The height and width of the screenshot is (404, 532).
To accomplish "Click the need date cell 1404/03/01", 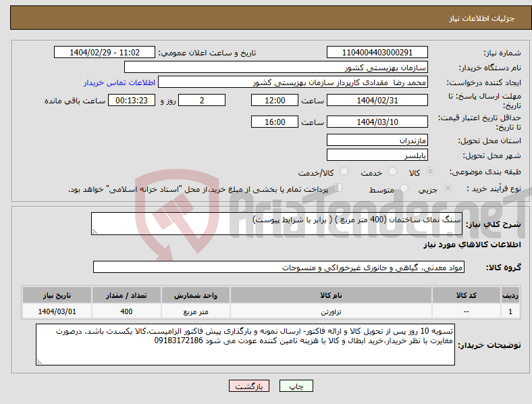I will [57, 311].
